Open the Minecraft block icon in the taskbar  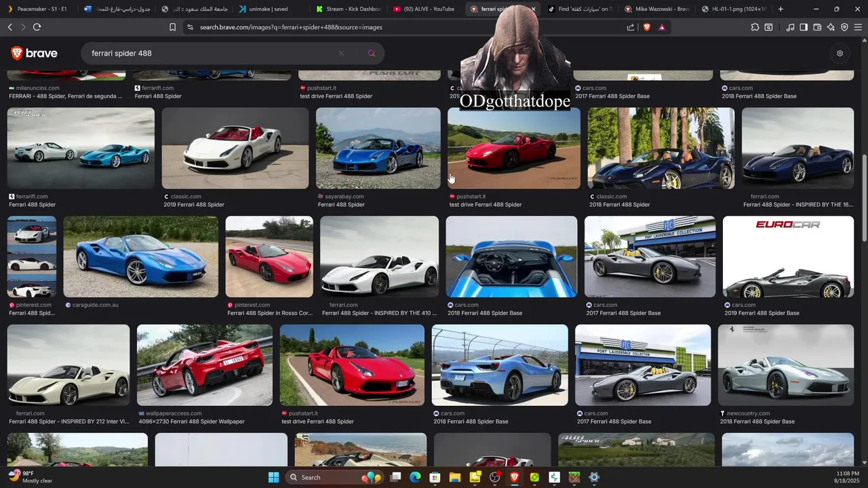574,477
